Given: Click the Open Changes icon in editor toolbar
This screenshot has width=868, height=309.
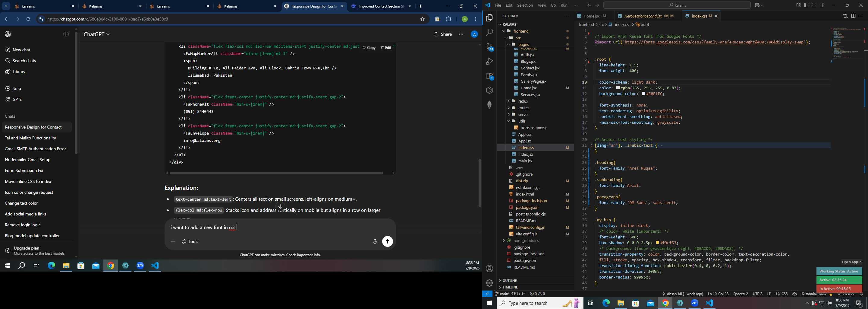Looking at the screenshot, I should pyautogui.click(x=845, y=16).
